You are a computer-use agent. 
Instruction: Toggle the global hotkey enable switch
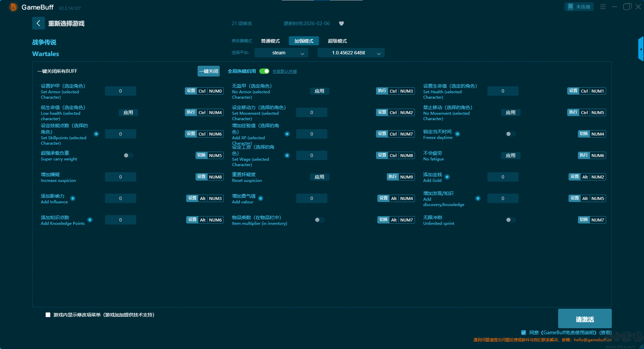pyautogui.click(x=264, y=71)
